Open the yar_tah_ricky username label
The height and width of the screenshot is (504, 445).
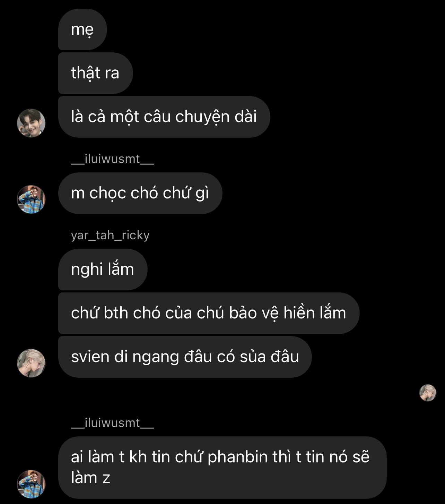pyautogui.click(x=110, y=235)
